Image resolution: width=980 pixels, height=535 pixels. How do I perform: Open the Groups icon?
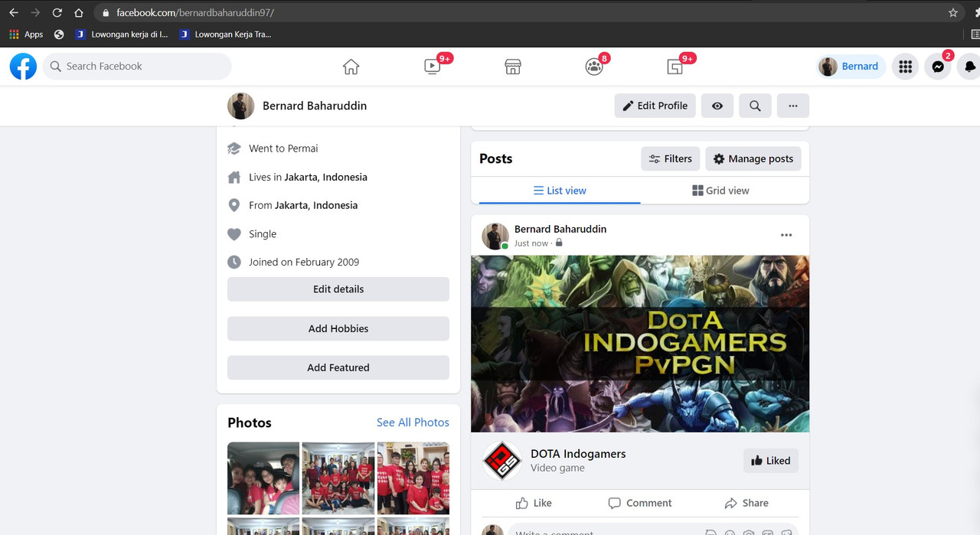point(594,67)
